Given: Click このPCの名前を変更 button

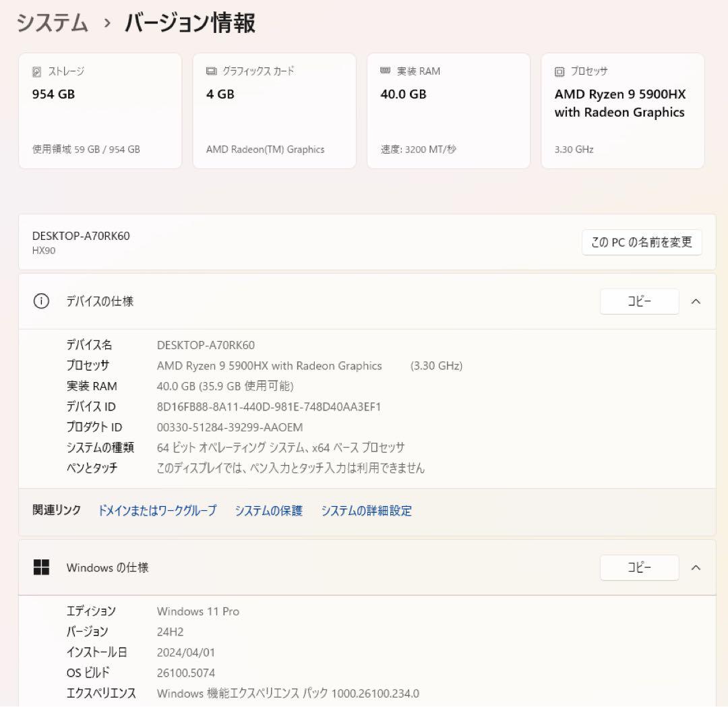Looking at the screenshot, I should tap(641, 242).
